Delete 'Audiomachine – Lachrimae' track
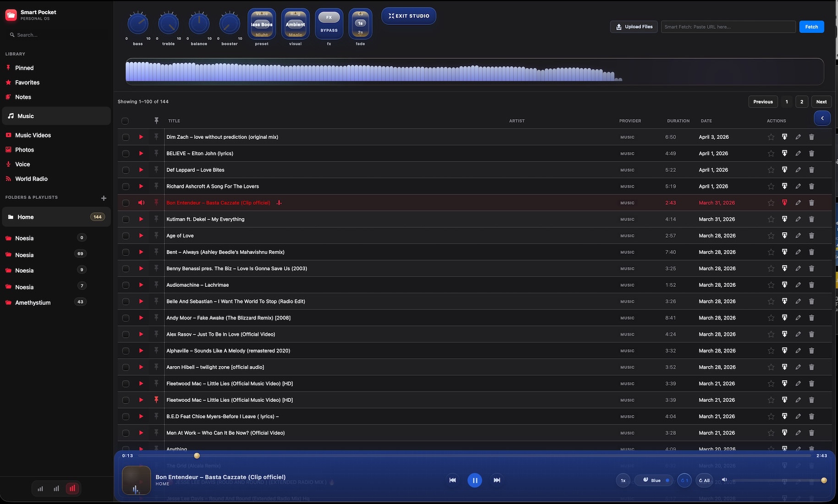This screenshot has width=838, height=504. click(x=811, y=285)
